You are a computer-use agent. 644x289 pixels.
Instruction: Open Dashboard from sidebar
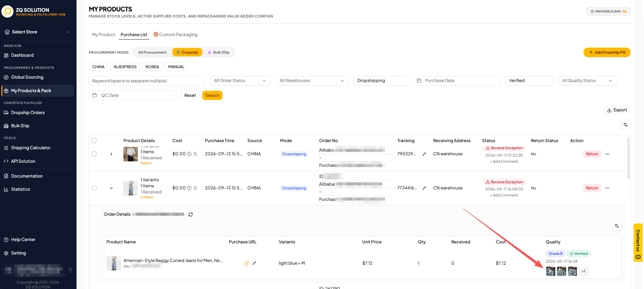pos(22,55)
